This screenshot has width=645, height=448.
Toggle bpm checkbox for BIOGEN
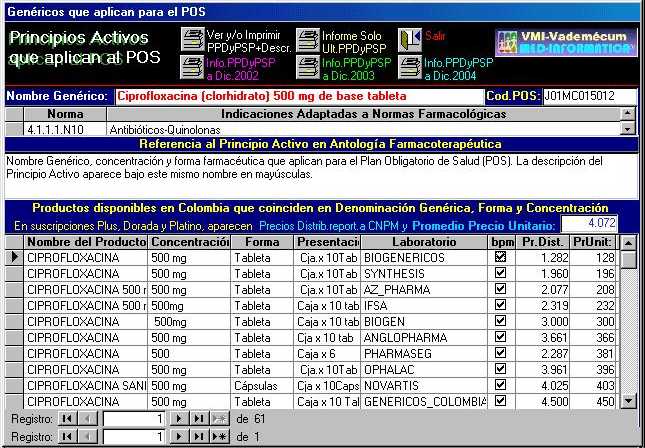pos(500,320)
